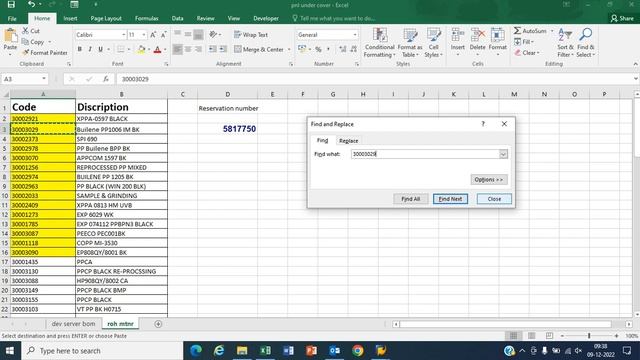Click the Save icon in title bar
Screen dimensions: 640x360
click(x=11, y=4)
